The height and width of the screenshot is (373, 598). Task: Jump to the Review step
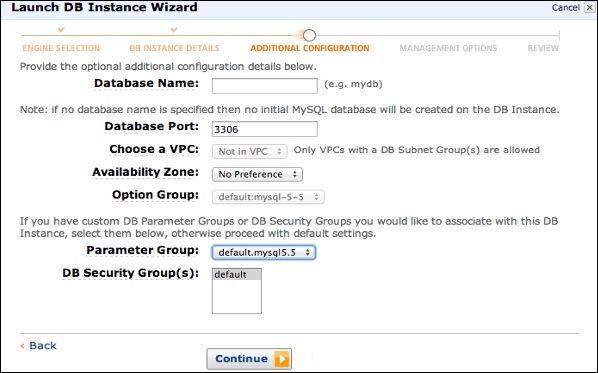click(543, 48)
